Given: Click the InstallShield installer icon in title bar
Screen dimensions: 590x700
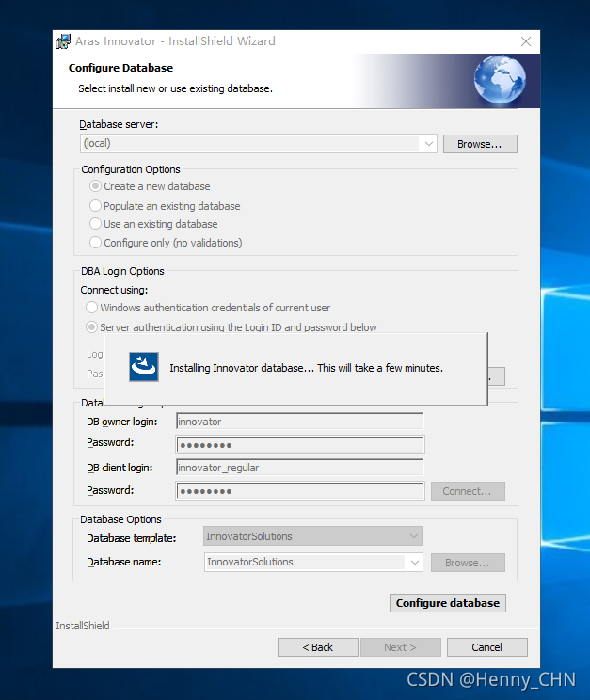Looking at the screenshot, I should (63, 41).
